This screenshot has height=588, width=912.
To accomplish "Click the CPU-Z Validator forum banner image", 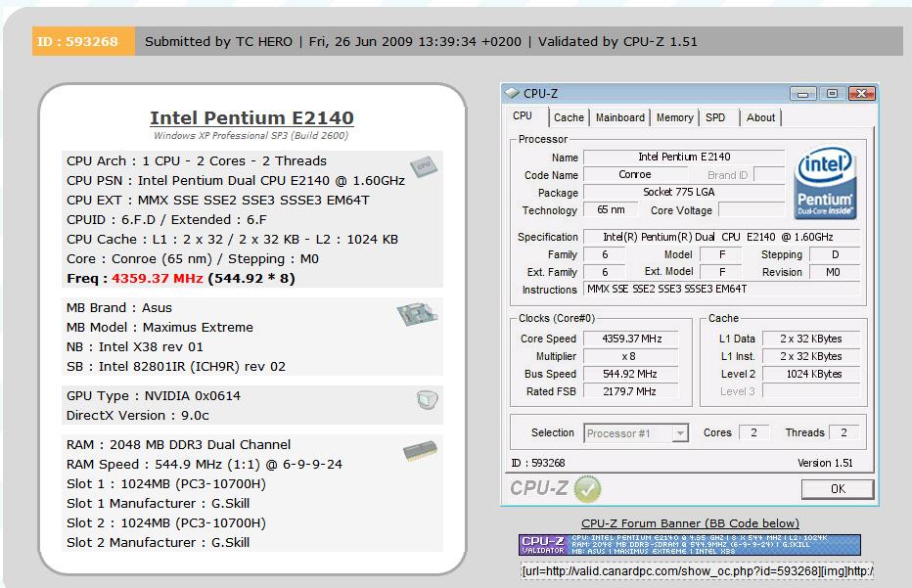I will point(690,545).
